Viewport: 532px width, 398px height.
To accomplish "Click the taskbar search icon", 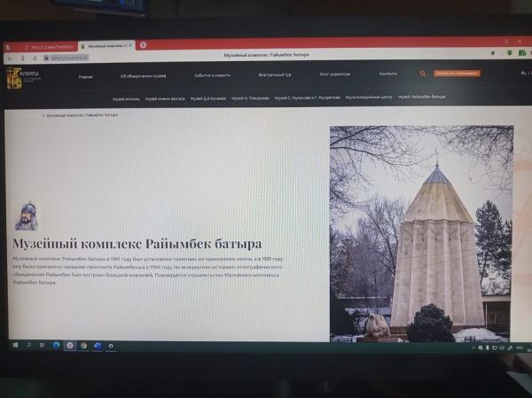I will pyautogui.click(x=27, y=344).
